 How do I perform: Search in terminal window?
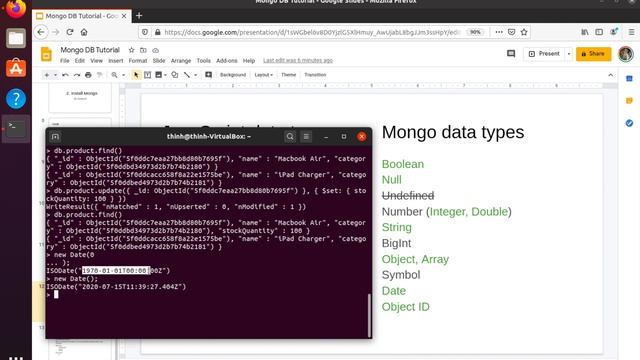290,137
